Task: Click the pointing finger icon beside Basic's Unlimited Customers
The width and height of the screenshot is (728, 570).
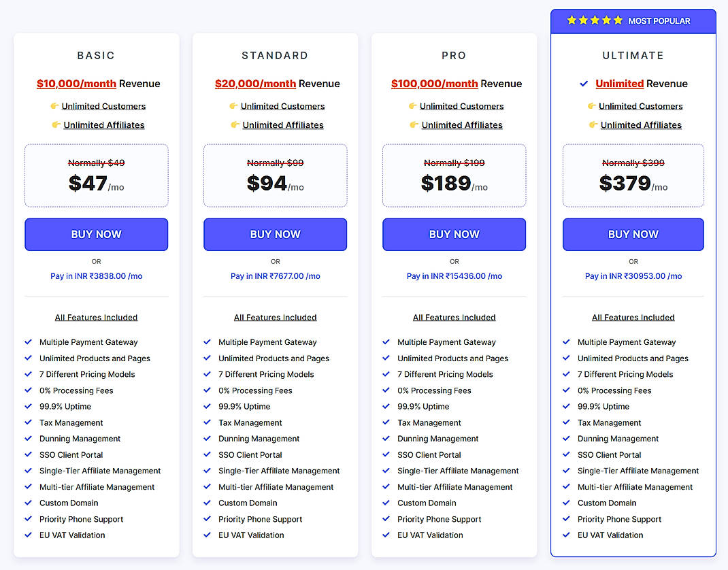Action: coord(56,106)
